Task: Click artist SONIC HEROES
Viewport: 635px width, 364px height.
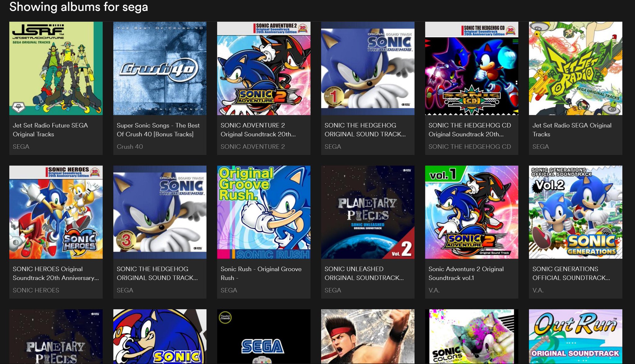Action: click(x=36, y=290)
